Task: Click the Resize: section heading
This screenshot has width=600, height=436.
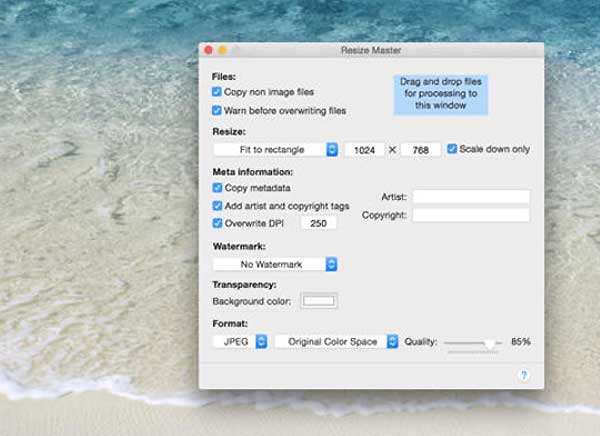Action: pos(229,132)
